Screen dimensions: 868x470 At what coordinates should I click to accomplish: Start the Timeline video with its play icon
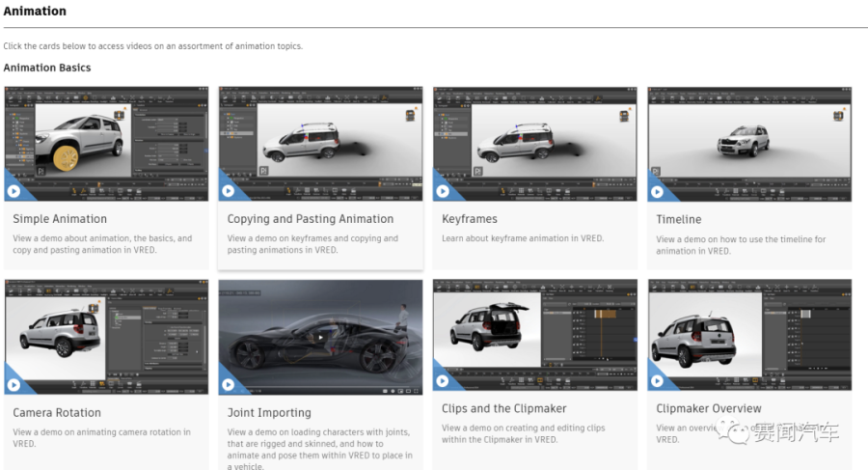point(657,190)
